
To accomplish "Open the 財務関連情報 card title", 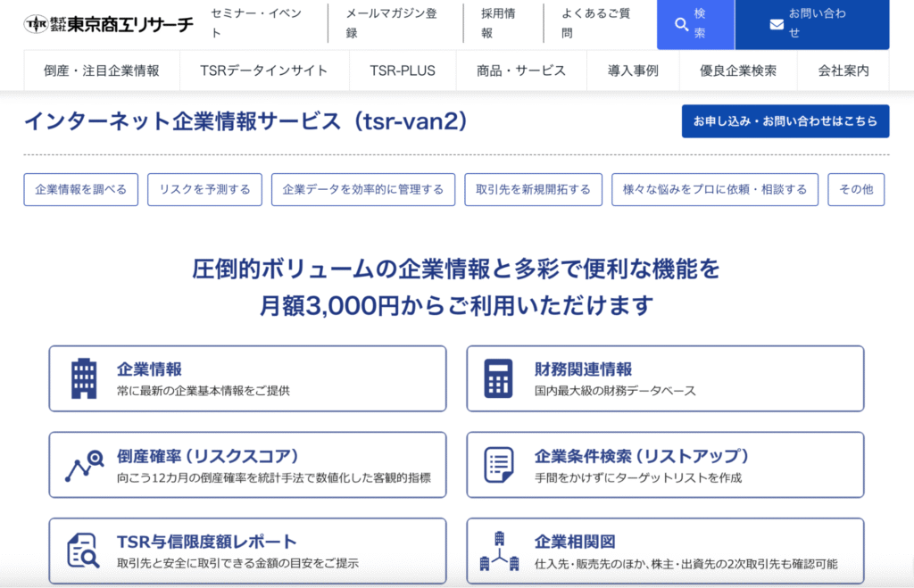I will coord(583,369).
